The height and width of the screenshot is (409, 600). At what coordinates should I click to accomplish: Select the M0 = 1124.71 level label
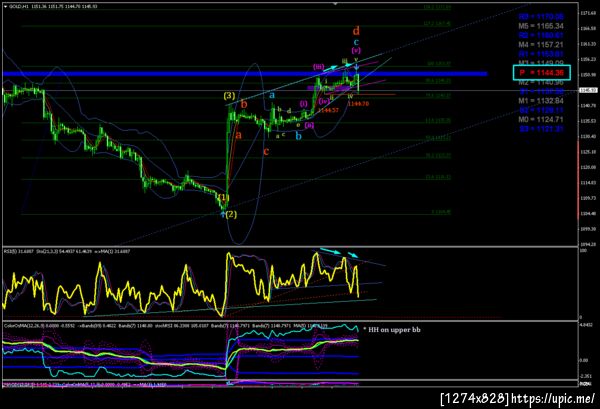(541, 119)
